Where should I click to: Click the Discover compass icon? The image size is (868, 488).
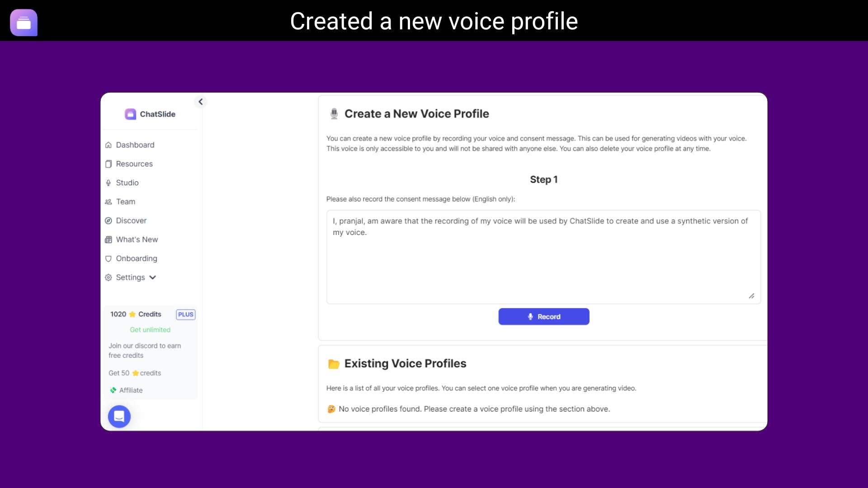click(x=108, y=221)
